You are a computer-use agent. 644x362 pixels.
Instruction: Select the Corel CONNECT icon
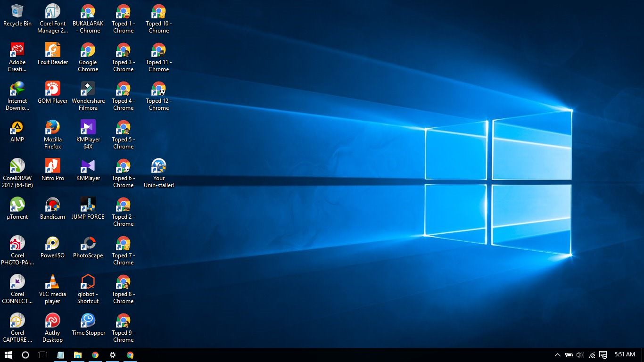[17, 289]
